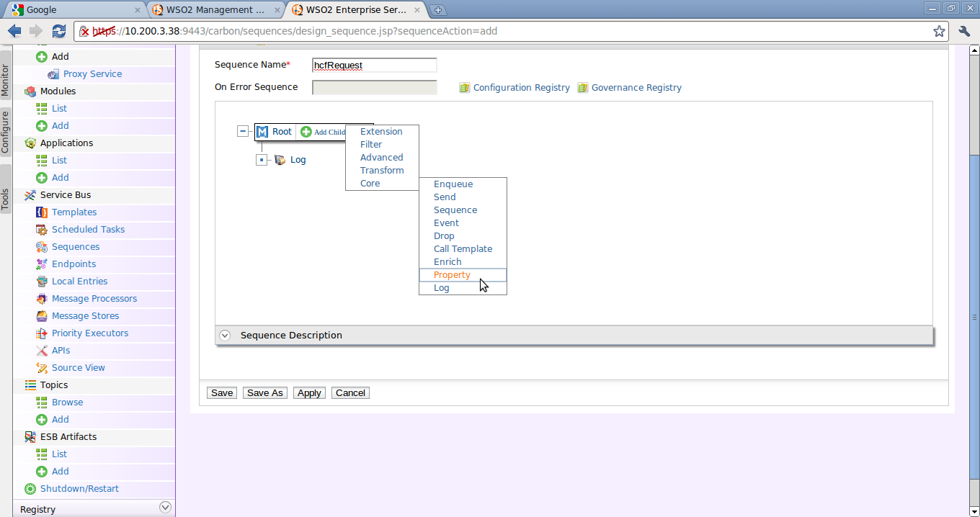This screenshot has height=517, width=980.
Task: Click the Apply button
Action: [309, 393]
